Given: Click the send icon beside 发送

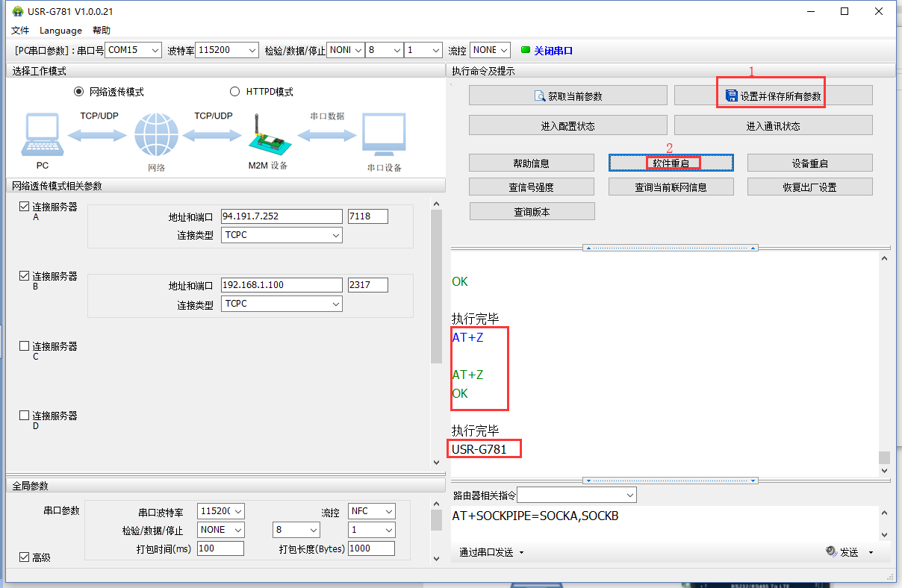Looking at the screenshot, I should (x=831, y=551).
